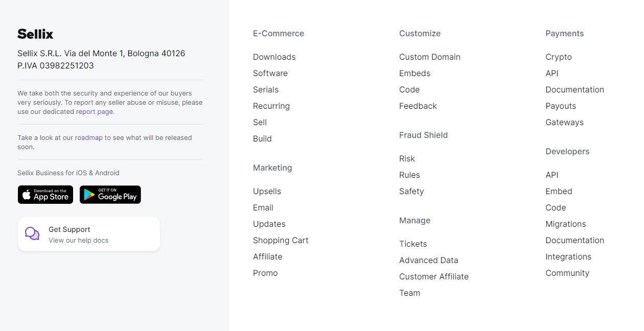Open Migrations under Developers
Viewport: 644px width, 331px height.
pyautogui.click(x=566, y=224)
